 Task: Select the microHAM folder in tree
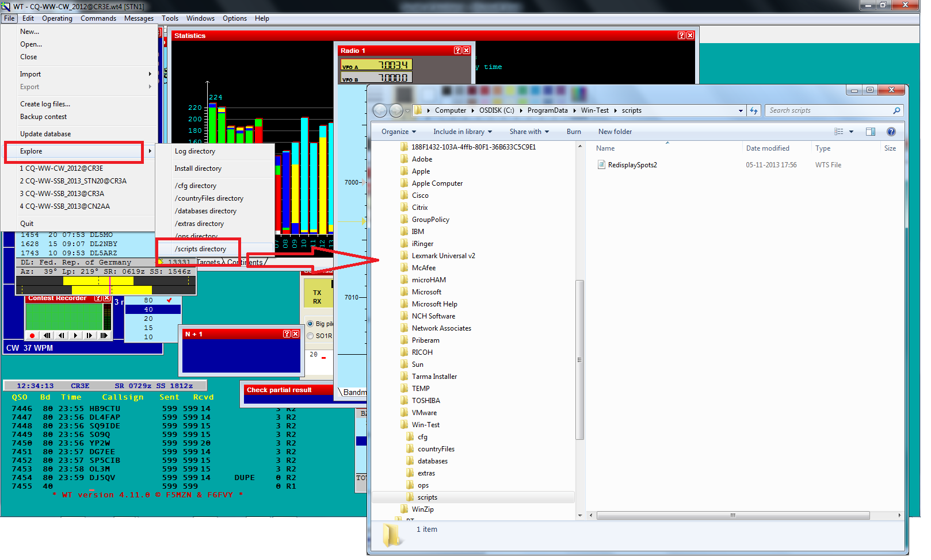coord(429,280)
